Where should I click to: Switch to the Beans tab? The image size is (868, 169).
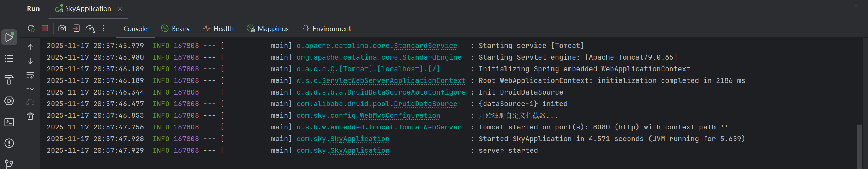(175, 29)
